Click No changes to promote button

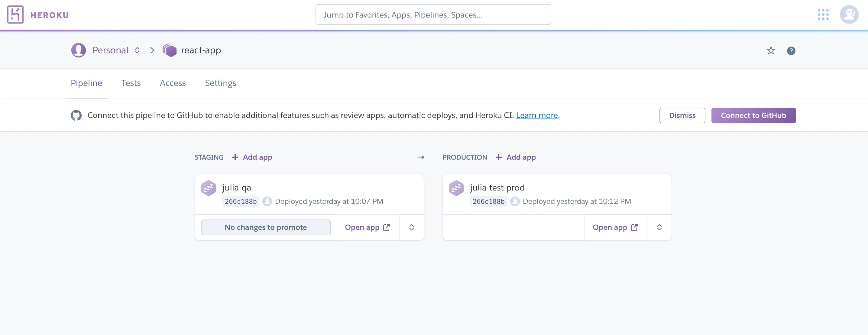266,227
